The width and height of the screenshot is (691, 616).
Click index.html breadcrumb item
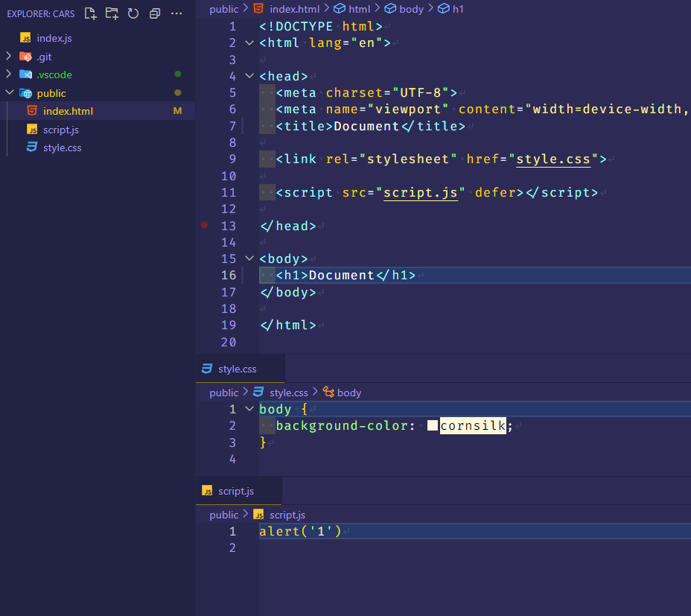[294, 9]
